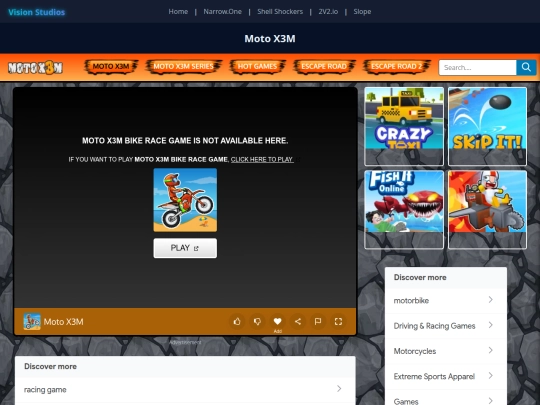Report the game using flag icon

tap(318, 322)
